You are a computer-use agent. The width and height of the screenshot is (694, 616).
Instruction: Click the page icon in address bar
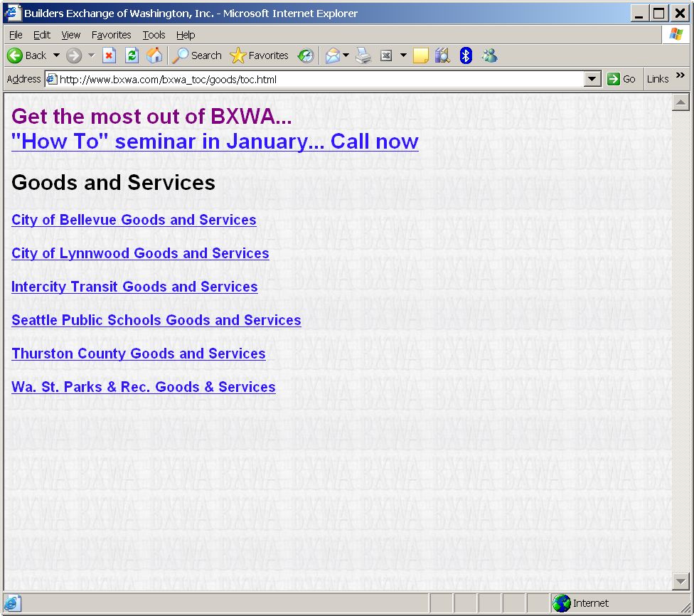click(x=52, y=80)
